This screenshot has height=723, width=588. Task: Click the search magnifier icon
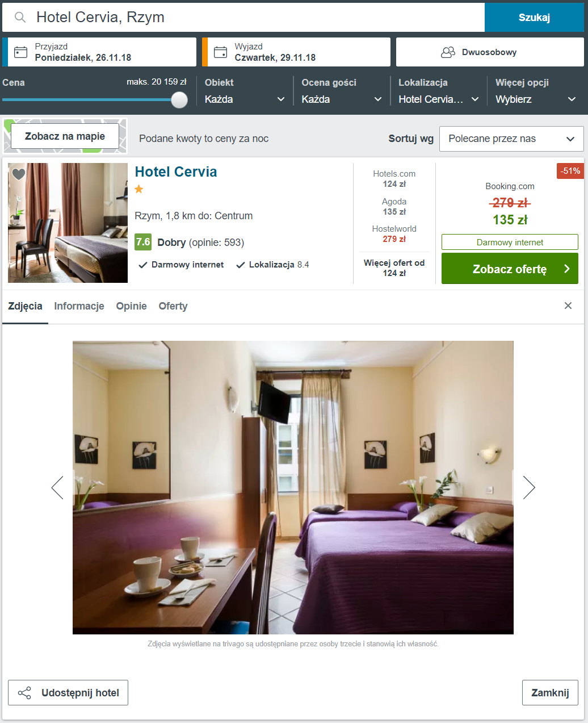(x=20, y=18)
